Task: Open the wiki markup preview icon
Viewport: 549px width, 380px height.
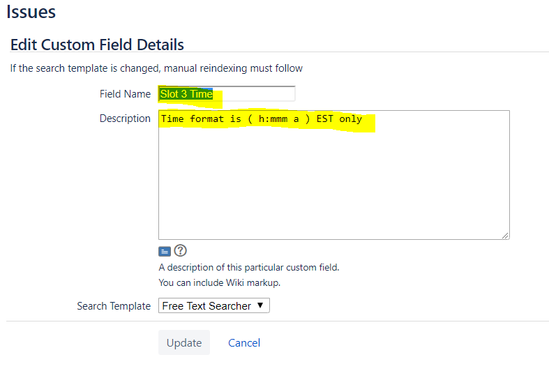Action: 165,251
